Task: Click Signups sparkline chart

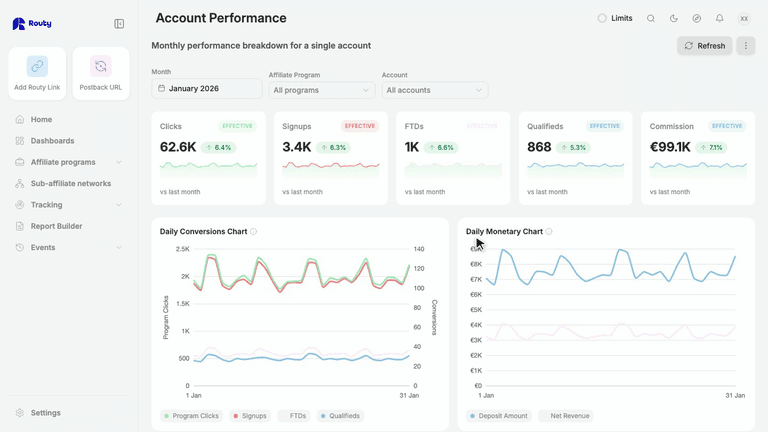Action: (331, 169)
